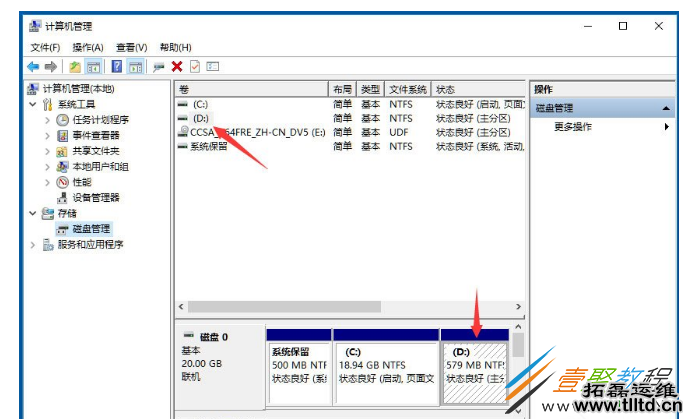Viewport: 688px width, 419px height.
Task: Sort by the 类型 column header
Action: [x=370, y=89]
